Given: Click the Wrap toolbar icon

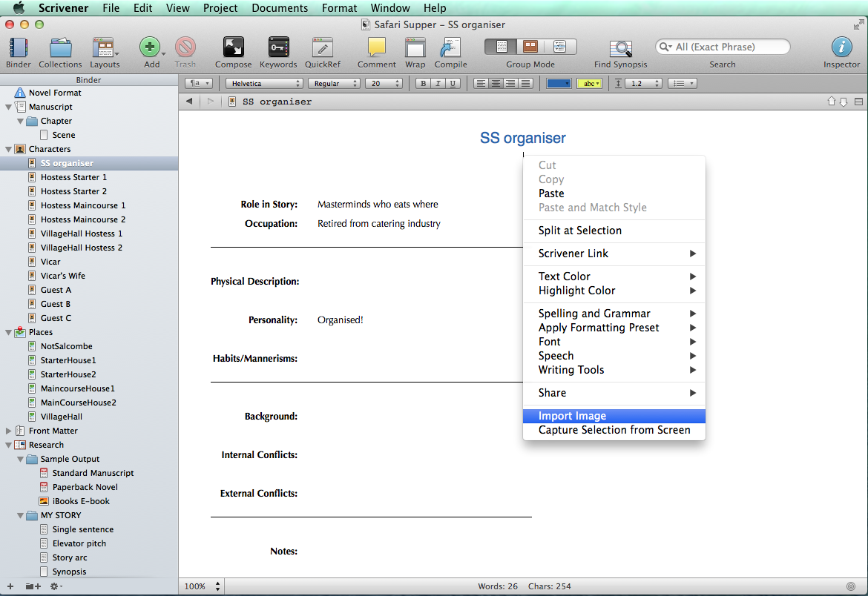Looking at the screenshot, I should (415, 47).
